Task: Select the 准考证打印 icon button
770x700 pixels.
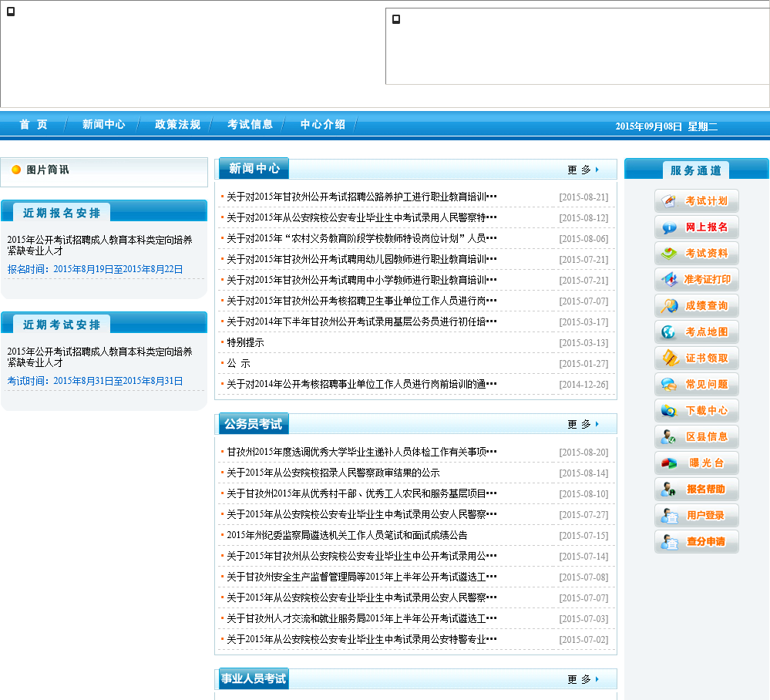Action: click(x=696, y=280)
